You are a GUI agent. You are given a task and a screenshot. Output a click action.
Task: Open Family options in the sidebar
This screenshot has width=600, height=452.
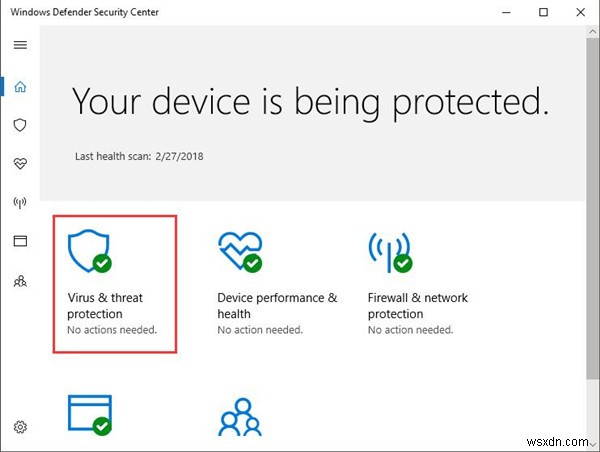pyautogui.click(x=20, y=282)
